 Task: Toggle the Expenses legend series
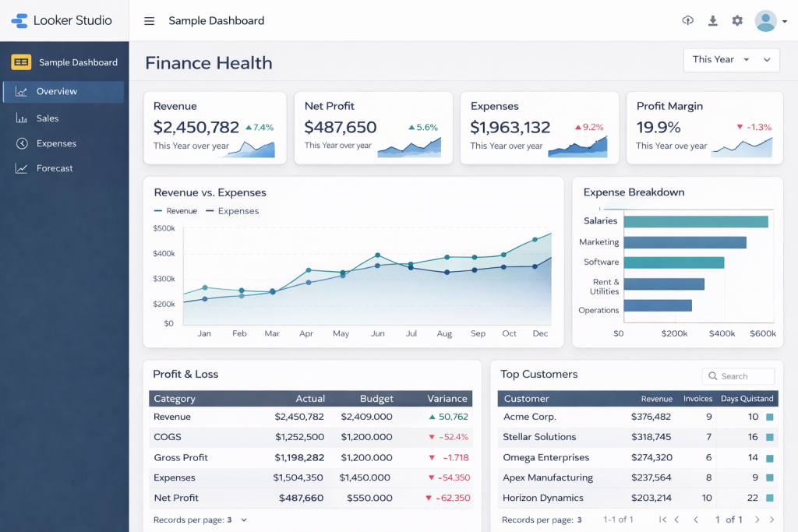[x=231, y=211]
